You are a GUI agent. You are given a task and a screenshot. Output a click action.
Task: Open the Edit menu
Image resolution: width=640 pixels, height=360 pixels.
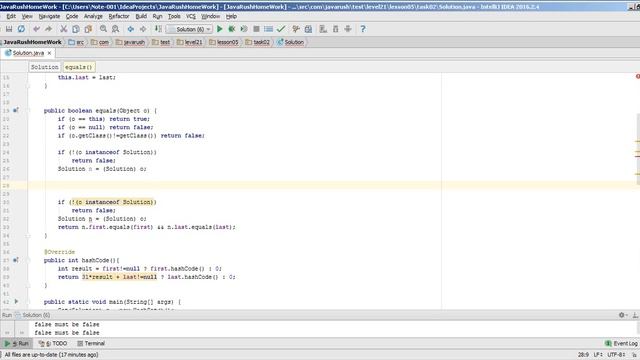click(x=11, y=16)
